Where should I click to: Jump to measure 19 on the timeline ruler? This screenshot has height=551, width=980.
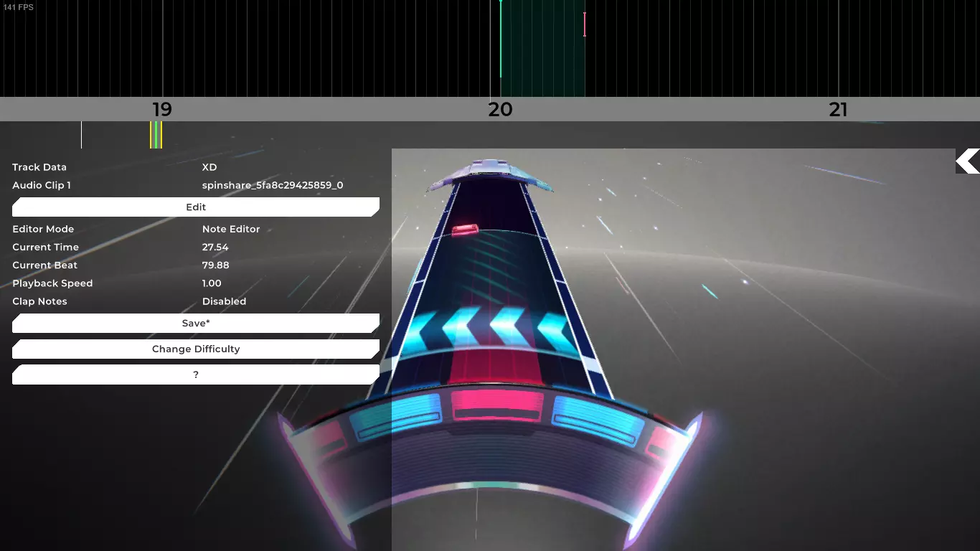click(162, 109)
